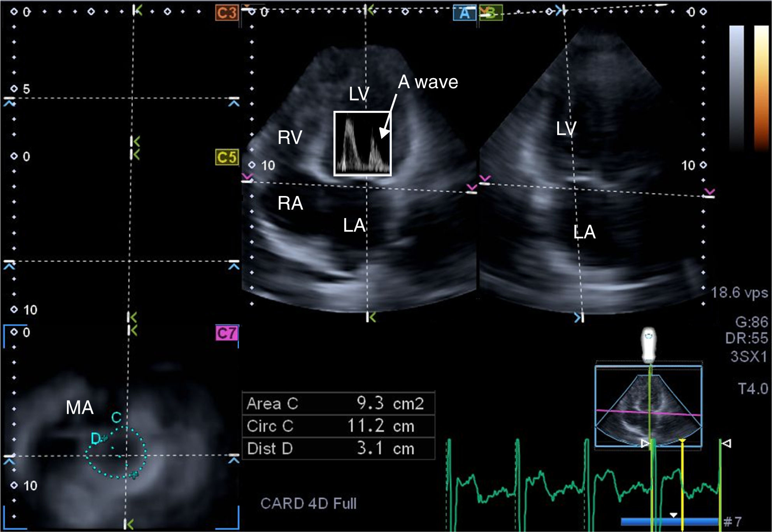Click the CARD 4D Full preset label
The image size is (772, 532).
tap(308, 504)
